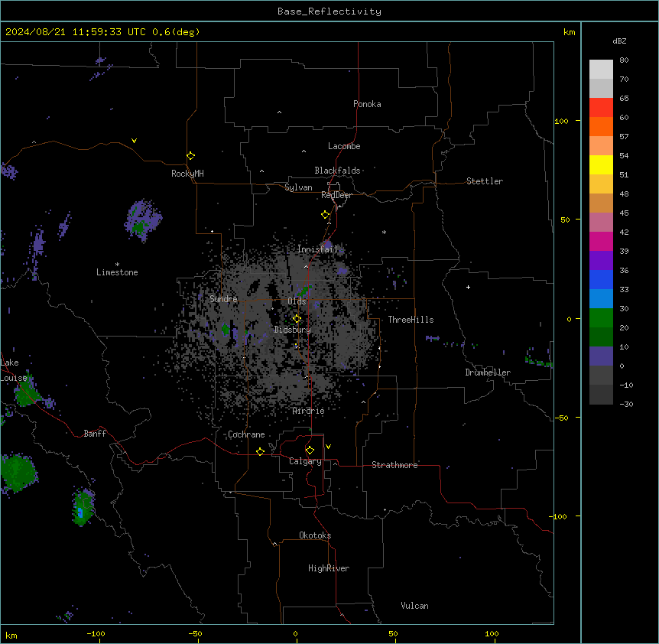The height and width of the screenshot is (644, 659).
Task: Click the RockyMH label
Action: [187, 174]
